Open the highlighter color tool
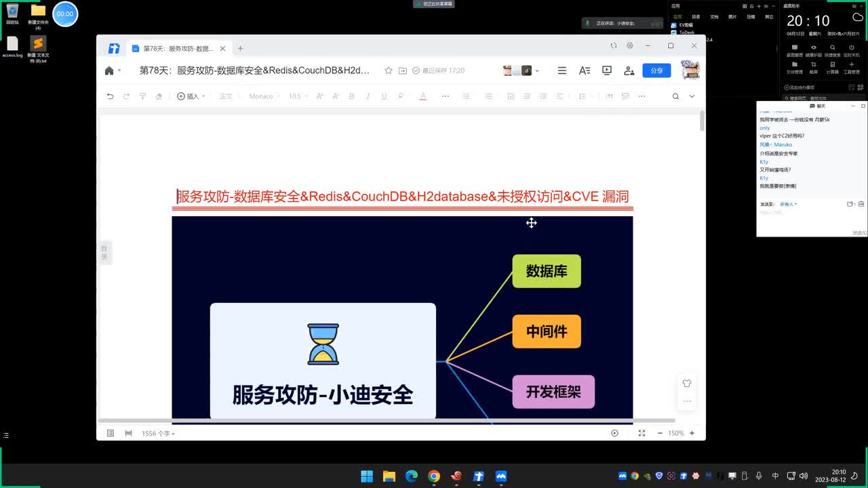Viewport: 868px width, 488px height. click(401, 96)
